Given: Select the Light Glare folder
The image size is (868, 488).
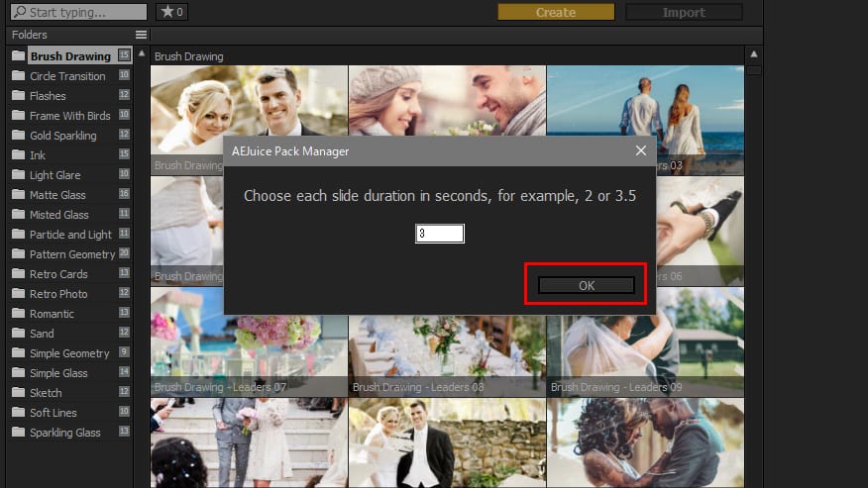Looking at the screenshot, I should click(x=70, y=175).
